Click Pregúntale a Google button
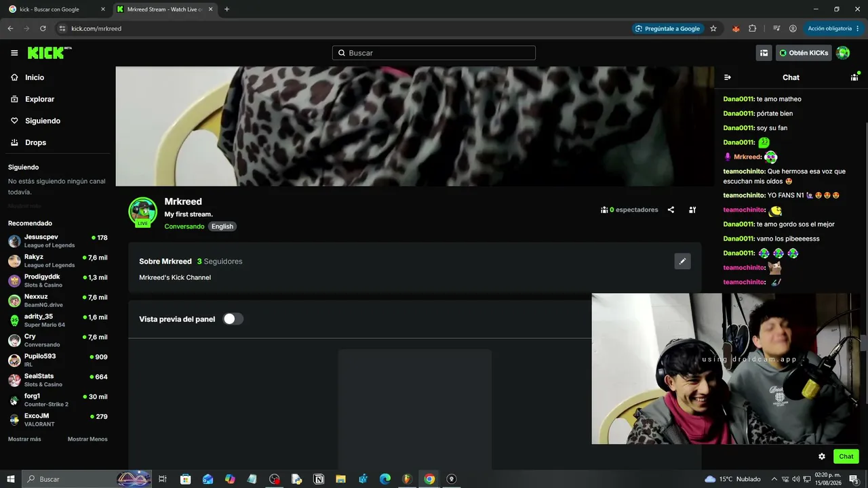Screen dimensions: 868x488 click(668, 28)
